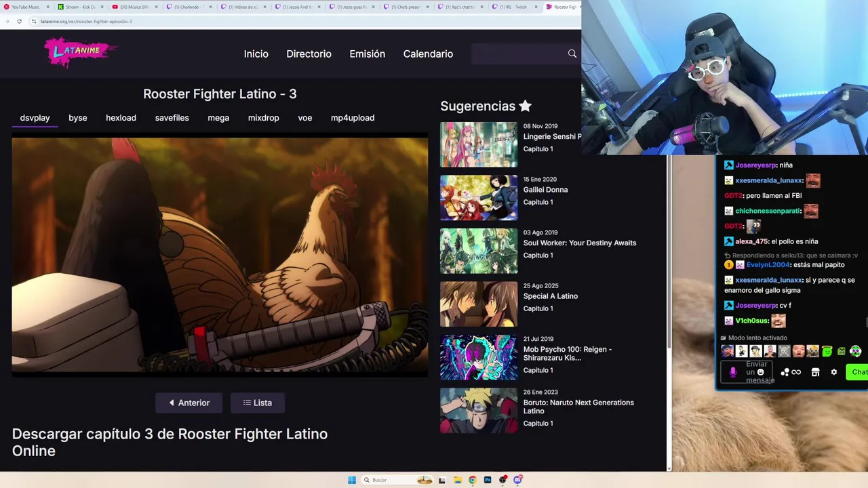Reload the page with the refresh icon
This screenshot has width=868, height=488.
pyautogui.click(x=19, y=21)
